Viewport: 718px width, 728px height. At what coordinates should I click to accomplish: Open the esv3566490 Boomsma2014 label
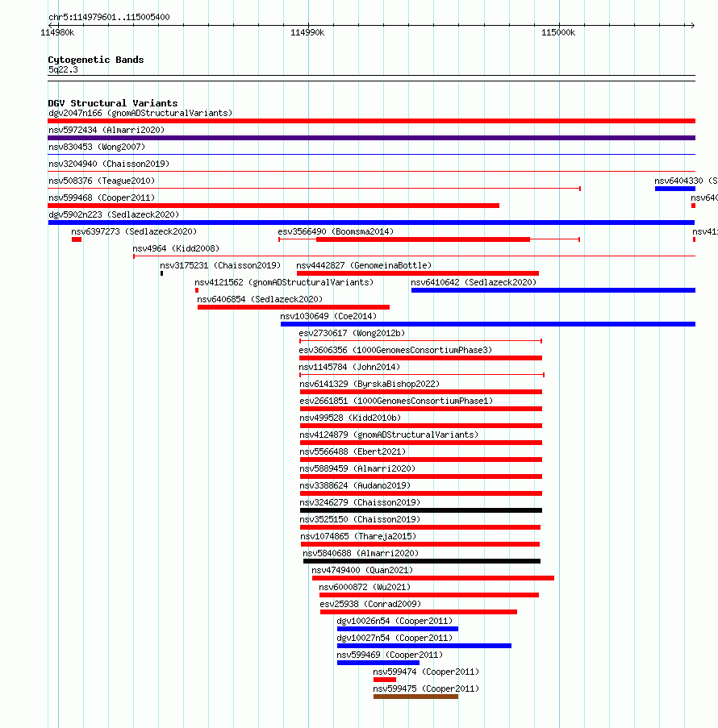336,231
